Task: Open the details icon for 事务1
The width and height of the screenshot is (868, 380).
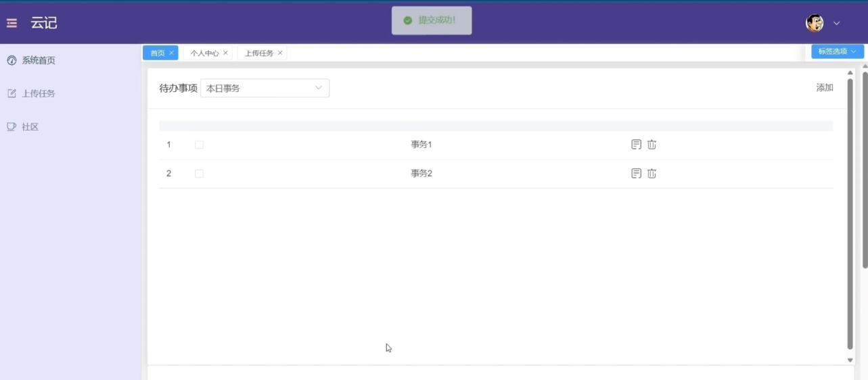Action: [x=636, y=145]
